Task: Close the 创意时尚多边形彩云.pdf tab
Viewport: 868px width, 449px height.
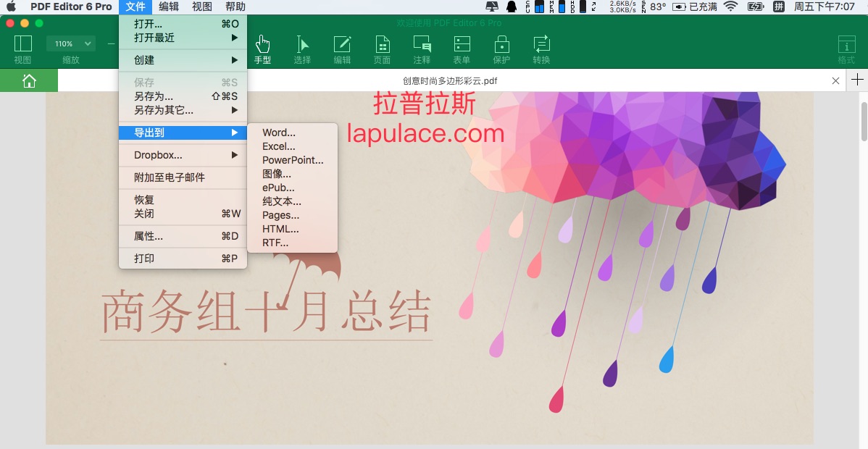Action: coord(835,80)
